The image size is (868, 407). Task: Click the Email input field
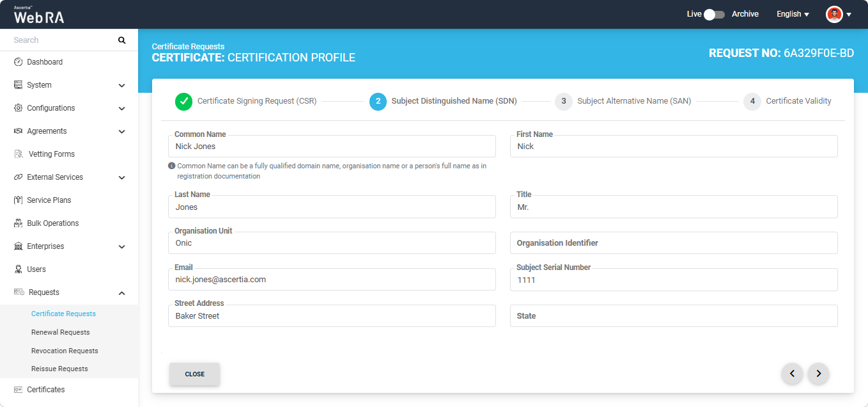click(332, 279)
